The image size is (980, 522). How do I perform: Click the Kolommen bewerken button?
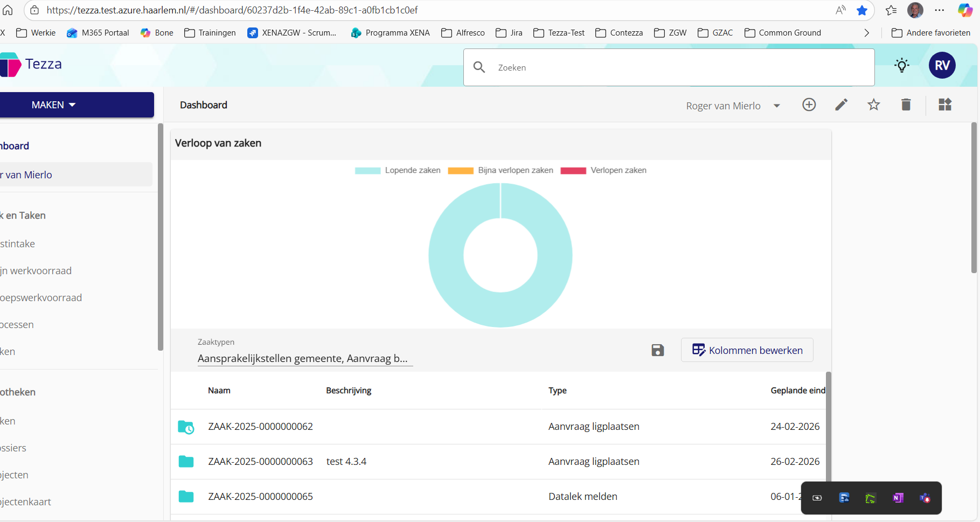pos(747,351)
